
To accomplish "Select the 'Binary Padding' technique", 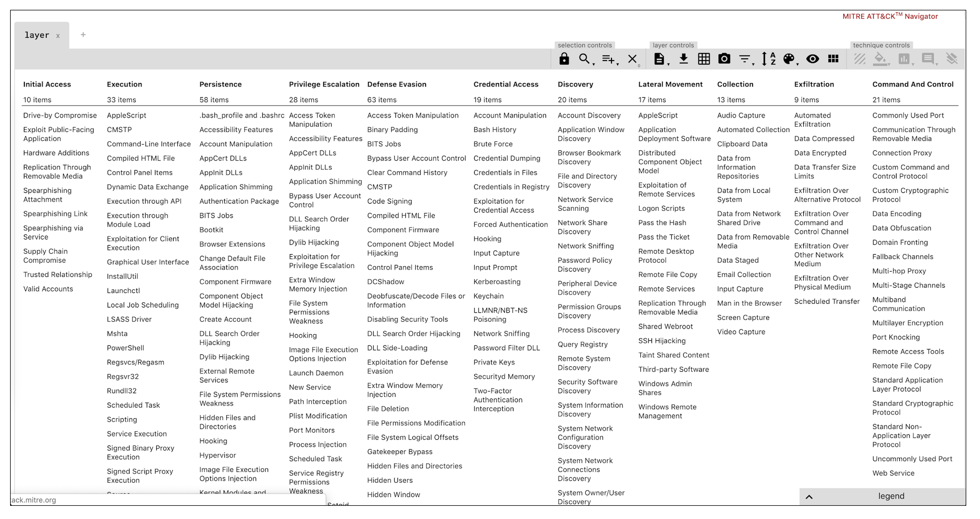I will 392,130.
